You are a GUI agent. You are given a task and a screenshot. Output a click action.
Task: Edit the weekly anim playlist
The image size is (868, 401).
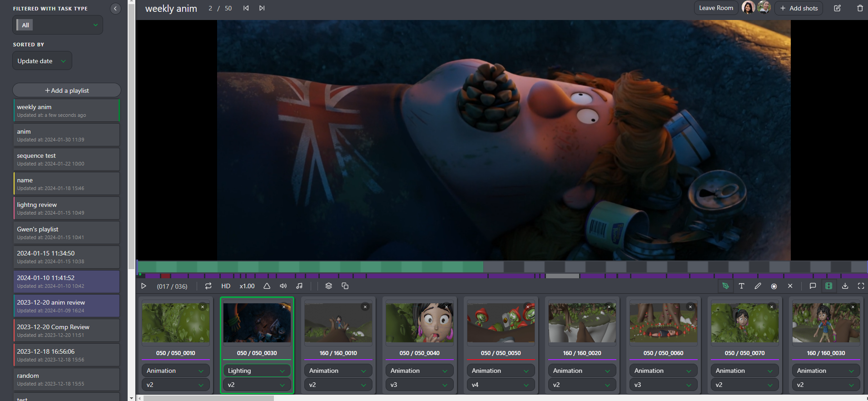837,8
